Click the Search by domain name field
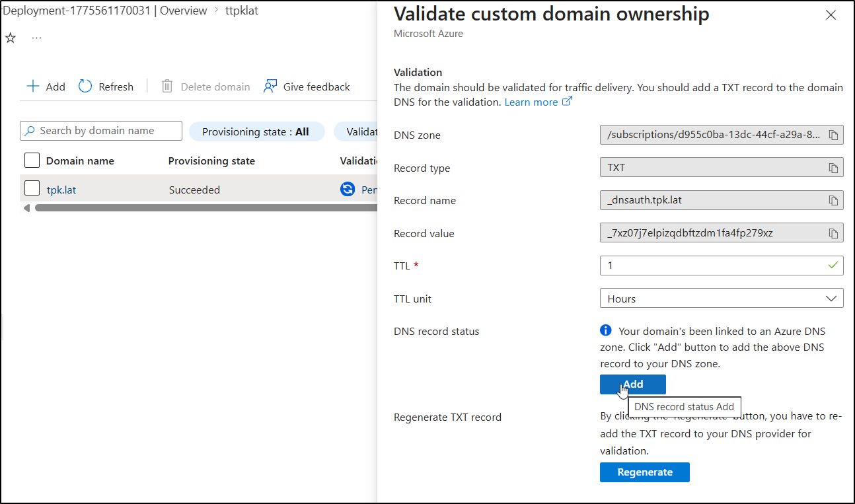The height and width of the screenshot is (504, 855). pos(101,131)
